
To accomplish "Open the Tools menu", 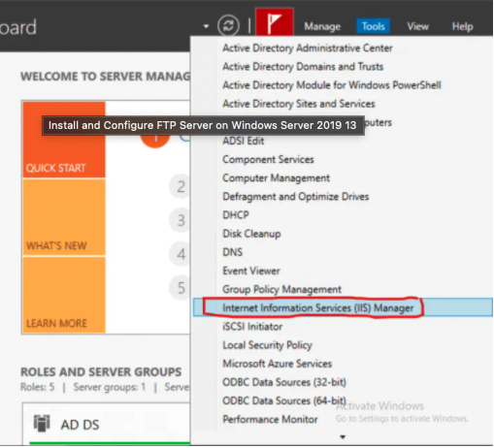I will click(x=373, y=26).
